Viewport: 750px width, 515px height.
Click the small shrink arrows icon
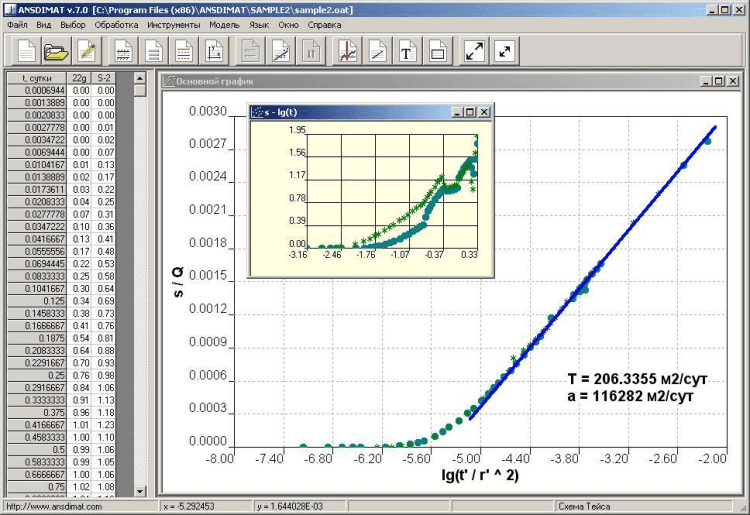pyautogui.click(x=505, y=51)
